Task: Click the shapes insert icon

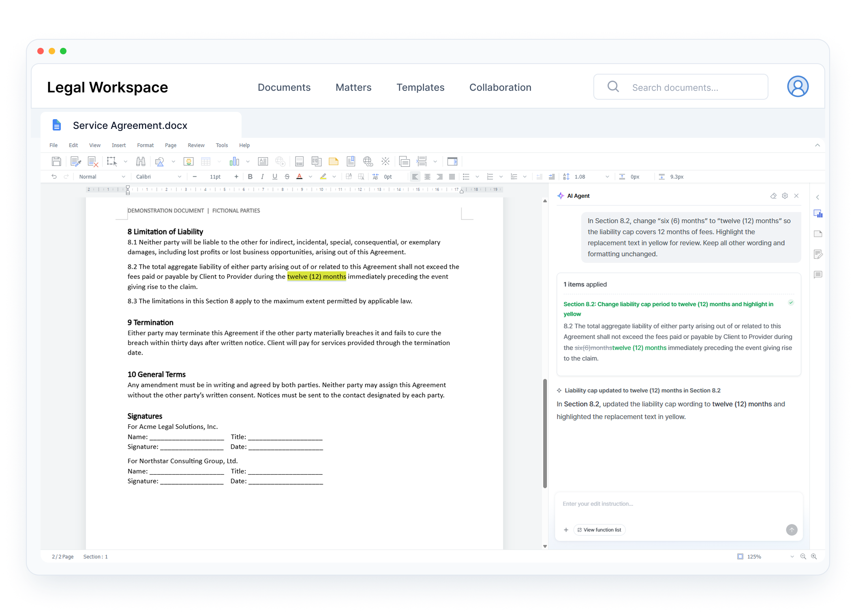Action: pyautogui.click(x=160, y=161)
